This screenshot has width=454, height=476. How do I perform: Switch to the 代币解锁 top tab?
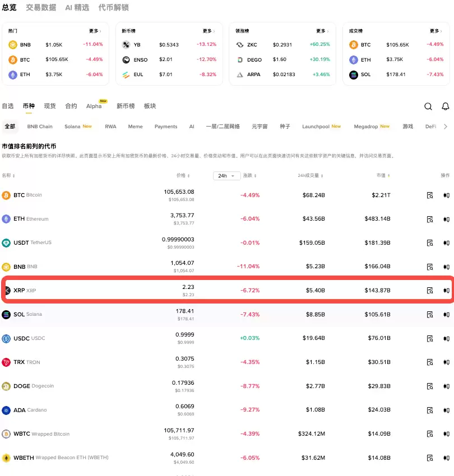[x=113, y=7]
